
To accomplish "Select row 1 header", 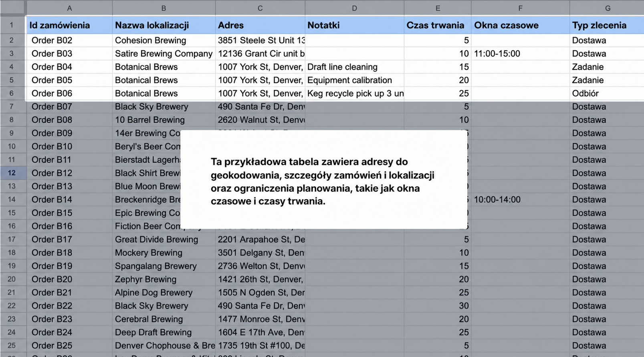I will click(x=12, y=25).
